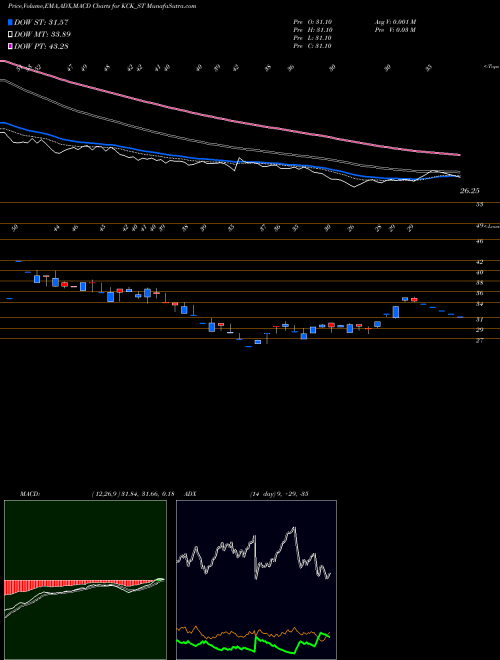Image resolution: width=500 pixels, height=660 pixels.
Task: Click the 53 price axis label
Action: [479, 205]
